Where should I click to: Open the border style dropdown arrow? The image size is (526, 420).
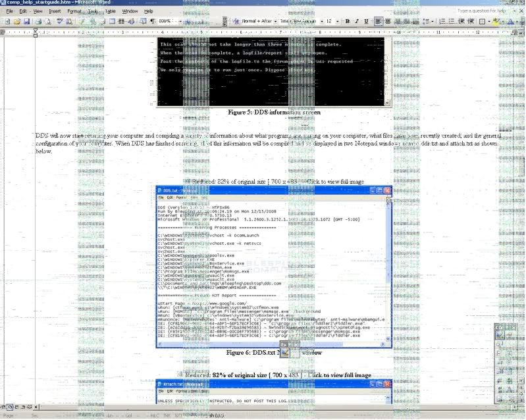coord(488,22)
